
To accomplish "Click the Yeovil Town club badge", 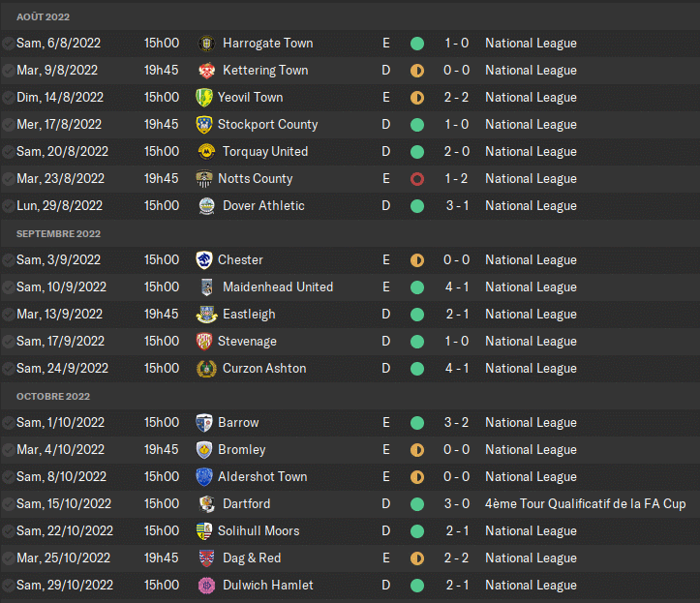I will 203,98.
